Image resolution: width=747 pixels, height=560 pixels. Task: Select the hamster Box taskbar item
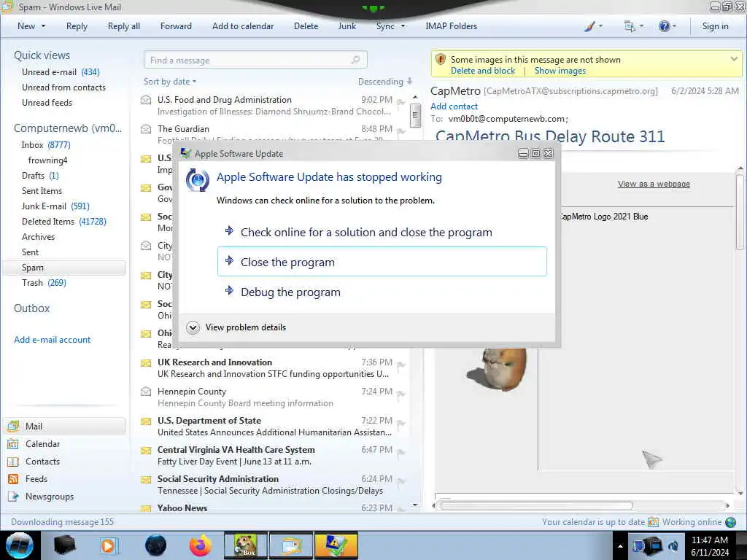[245, 545]
